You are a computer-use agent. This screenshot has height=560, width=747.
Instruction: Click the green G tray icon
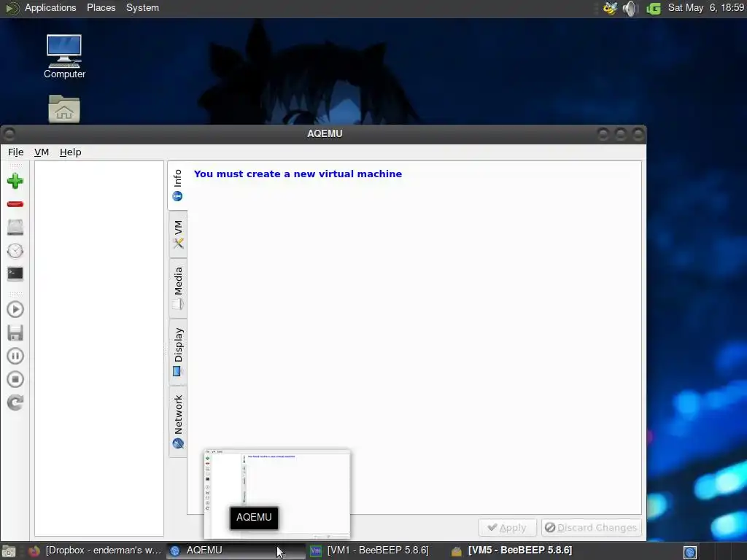pyautogui.click(x=654, y=8)
